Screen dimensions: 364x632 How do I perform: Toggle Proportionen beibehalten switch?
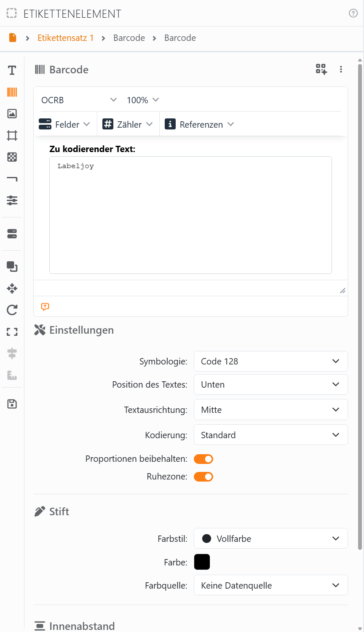tap(203, 459)
